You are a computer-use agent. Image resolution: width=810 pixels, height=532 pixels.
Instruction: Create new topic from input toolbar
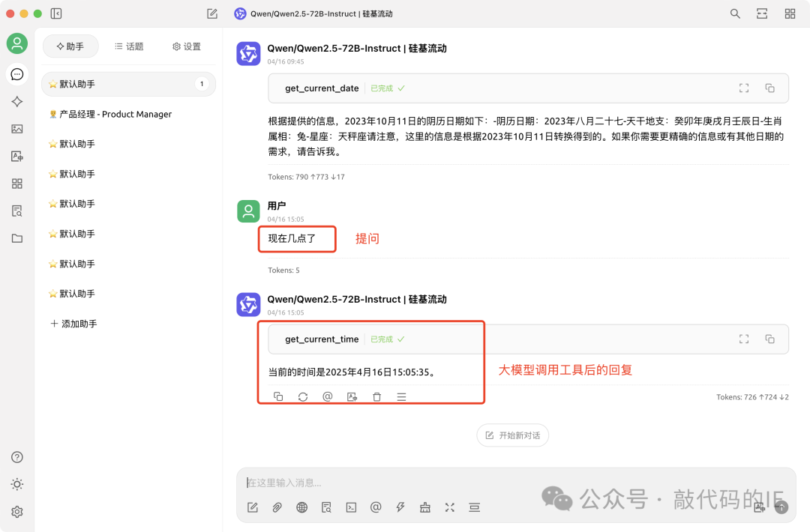point(253,508)
